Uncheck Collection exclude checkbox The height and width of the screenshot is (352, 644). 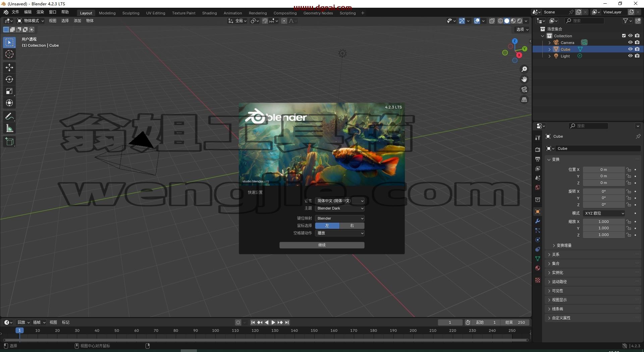(624, 36)
